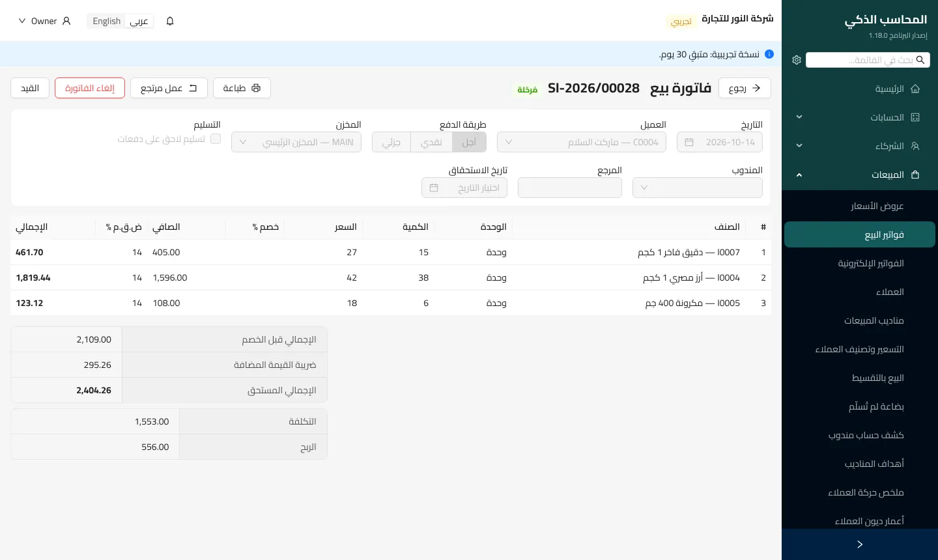Click the تجريبي badge by company name

(681, 21)
